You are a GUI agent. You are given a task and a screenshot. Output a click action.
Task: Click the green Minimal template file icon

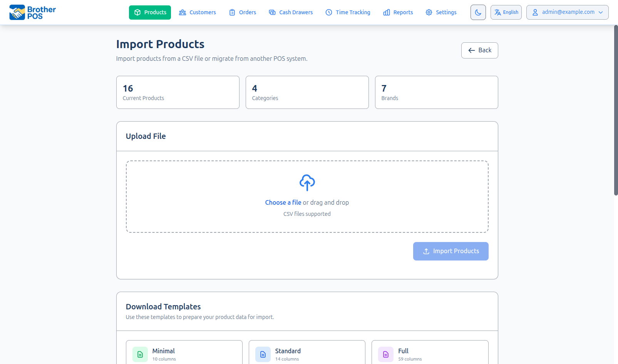[x=140, y=354]
